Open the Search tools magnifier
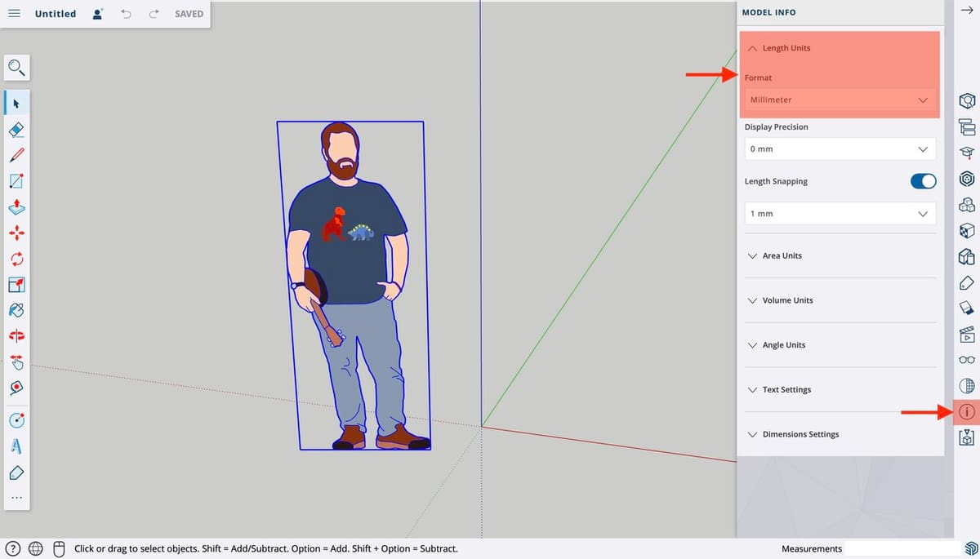This screenshot has width=980, height=559. [16, 67]
